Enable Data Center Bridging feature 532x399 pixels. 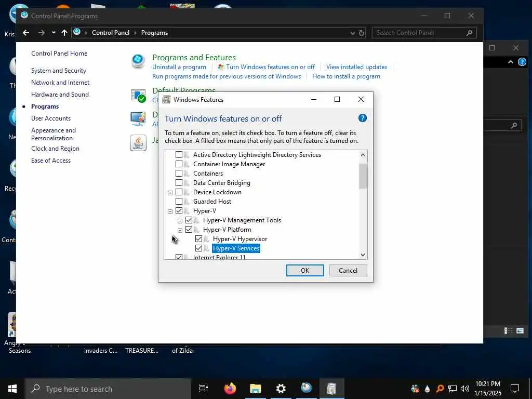[179, 182]
